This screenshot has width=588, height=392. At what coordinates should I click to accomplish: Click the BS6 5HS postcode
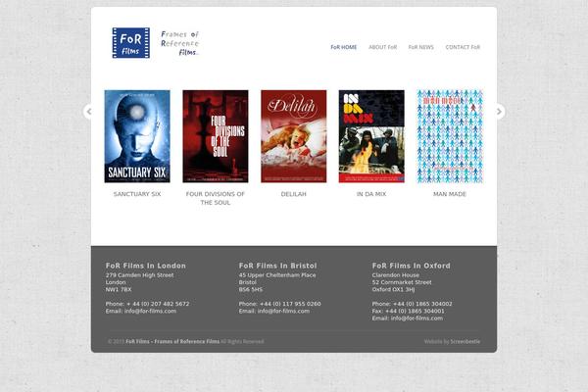coord(251,290)
